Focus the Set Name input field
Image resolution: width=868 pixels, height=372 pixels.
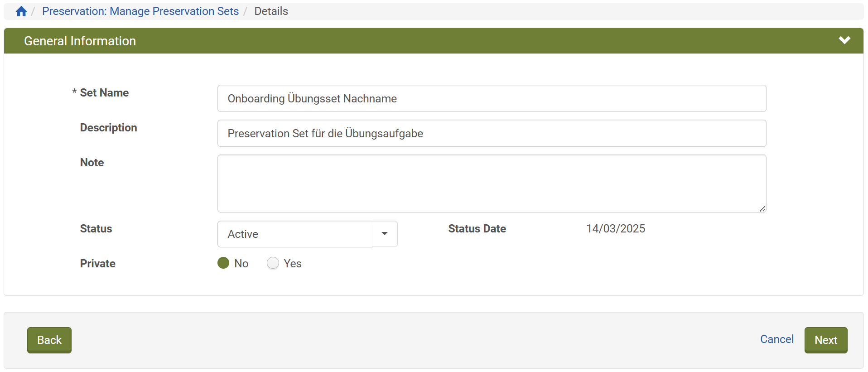point(492,98)
